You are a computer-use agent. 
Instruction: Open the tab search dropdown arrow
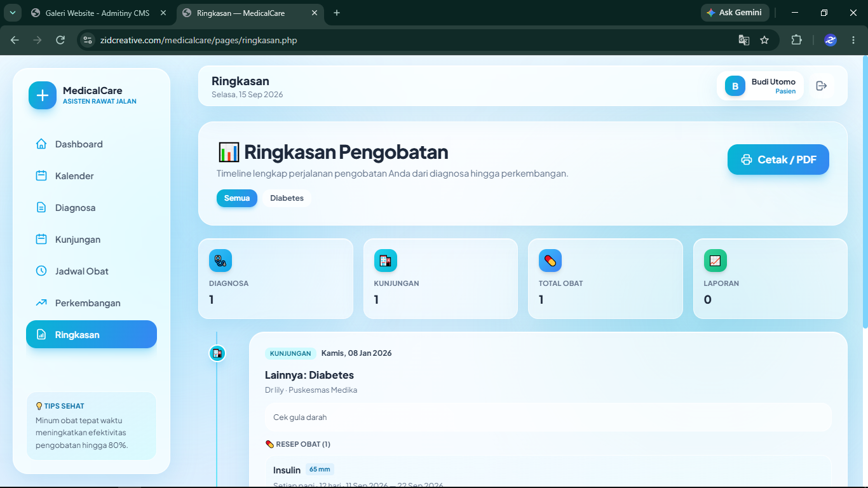(x=11, y=13)
